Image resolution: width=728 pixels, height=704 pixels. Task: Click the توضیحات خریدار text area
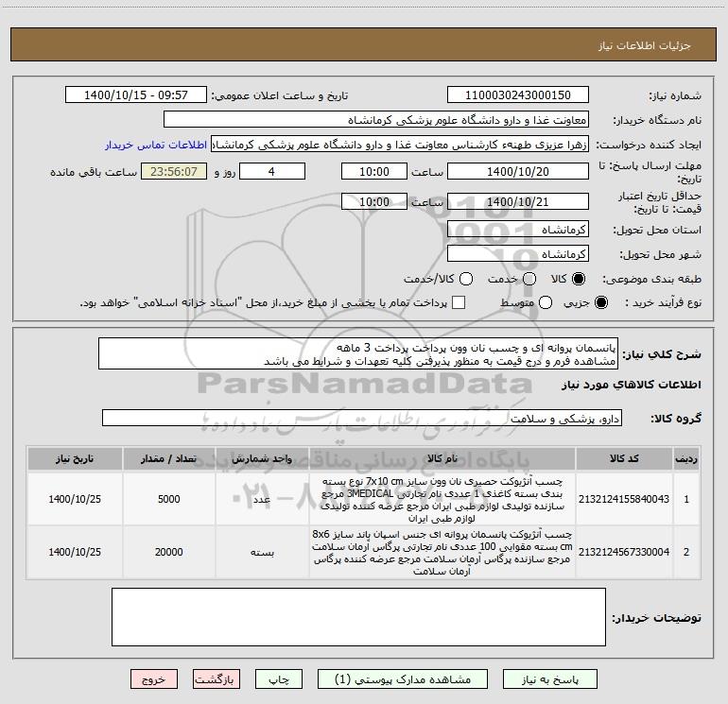pyautogui.click(x=358, y=617)
